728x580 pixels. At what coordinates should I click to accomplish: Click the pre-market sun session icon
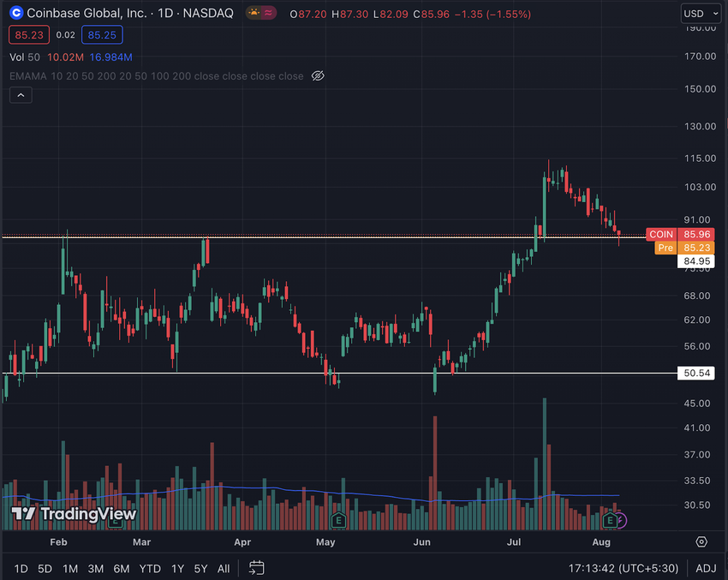pos(254,13)
